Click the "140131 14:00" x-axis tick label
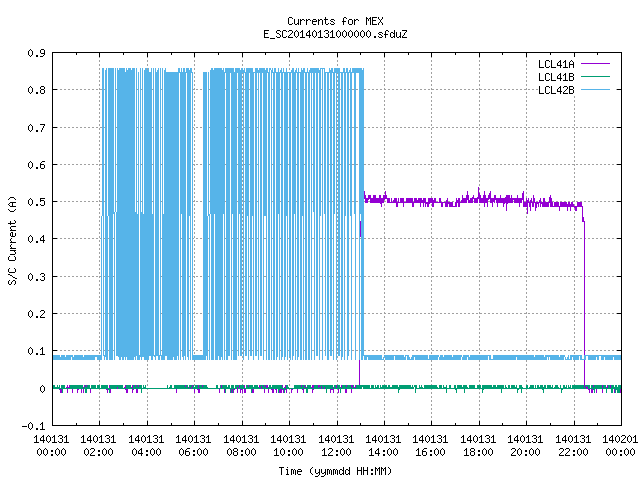Viewport: 640px width, 480px height. 383,446
